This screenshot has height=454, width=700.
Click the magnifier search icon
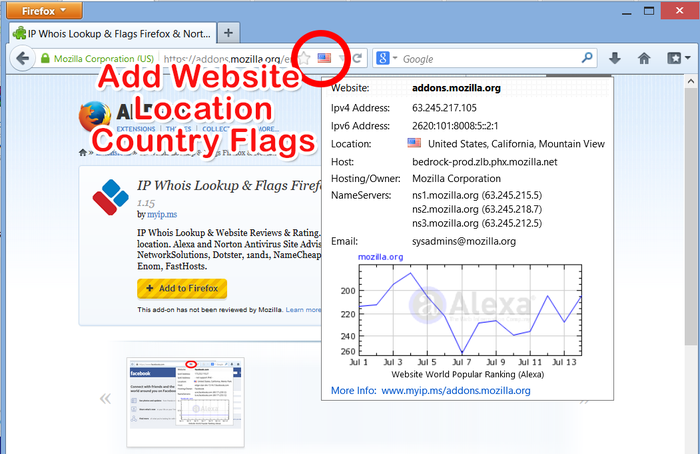pyautogui.click(x=588, y=58)
